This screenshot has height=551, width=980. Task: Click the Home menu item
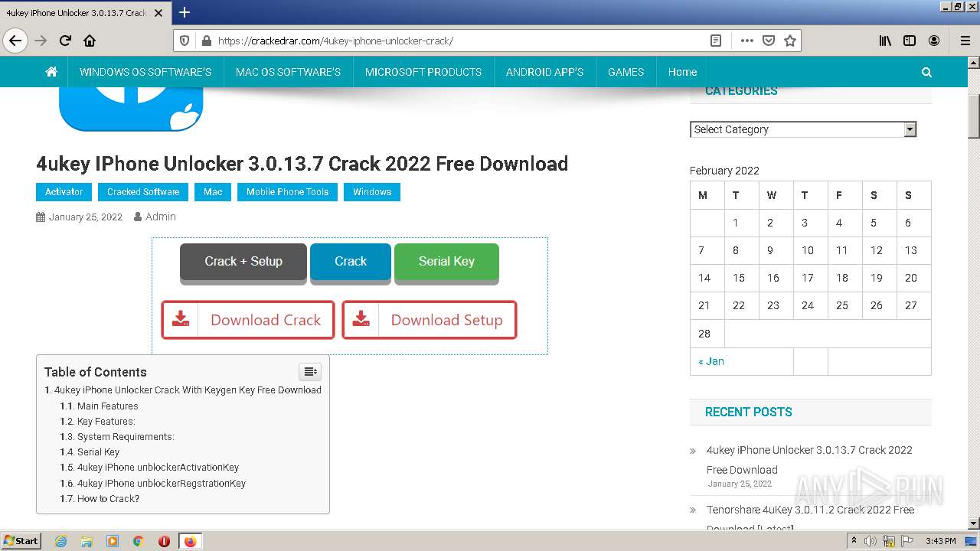point(682,72)
